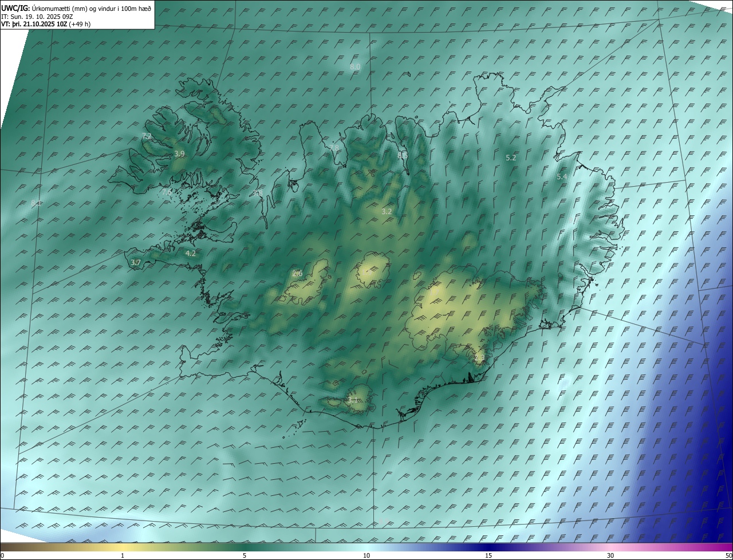Click the bold "UWC/IG:" title label
Image resolution: width=733 pixels, height=560 pixels.
tap(15, 9)
